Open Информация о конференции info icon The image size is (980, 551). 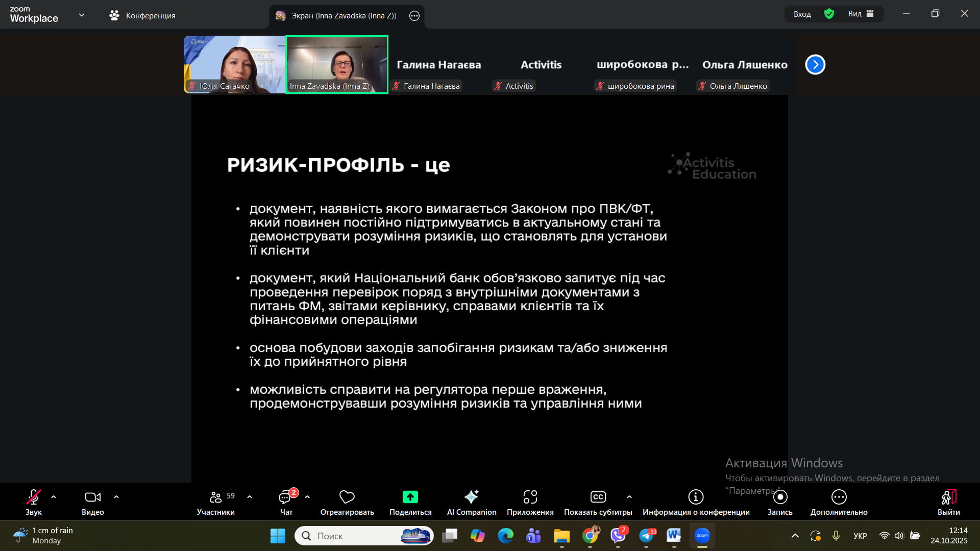696,497
